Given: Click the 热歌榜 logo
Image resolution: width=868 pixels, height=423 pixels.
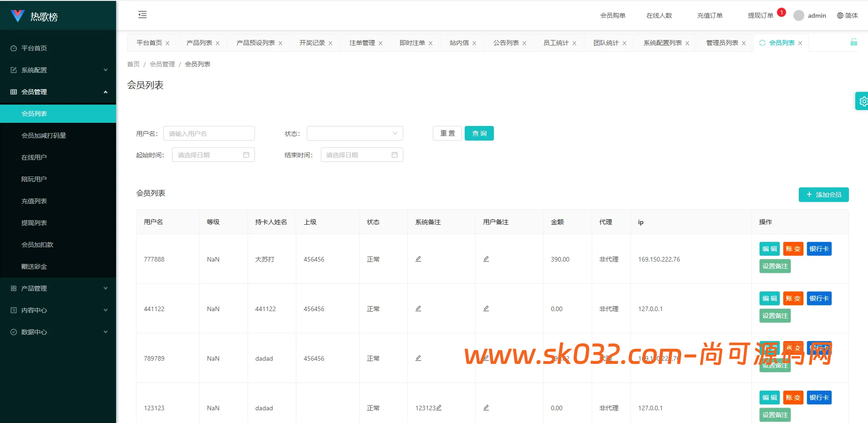Looking at the screenshot, I should (x=35, y=16).
